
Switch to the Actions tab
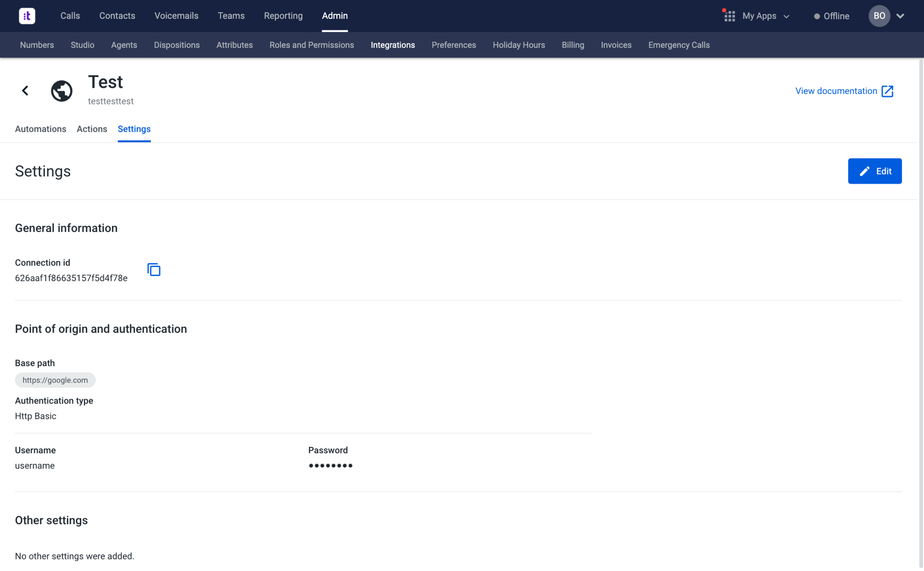tap(92, 129)
